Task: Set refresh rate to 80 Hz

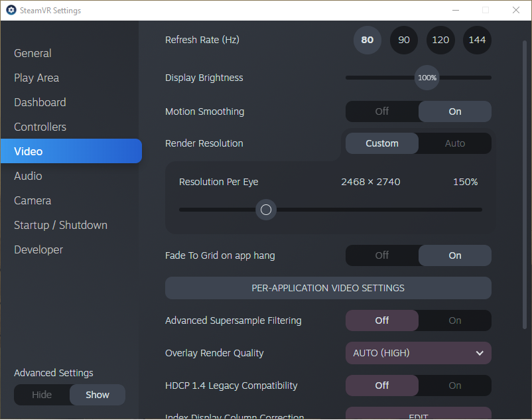Action: (x=367, y=40)
